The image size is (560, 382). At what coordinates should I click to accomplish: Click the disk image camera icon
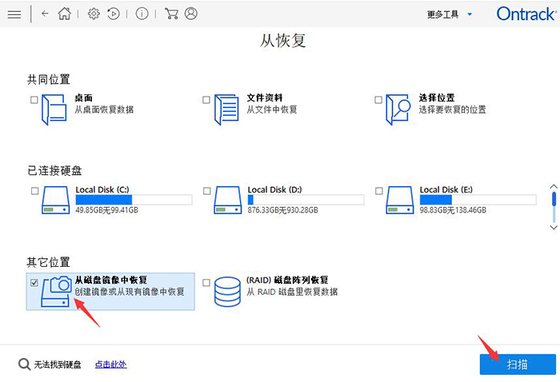click(56, 291)
